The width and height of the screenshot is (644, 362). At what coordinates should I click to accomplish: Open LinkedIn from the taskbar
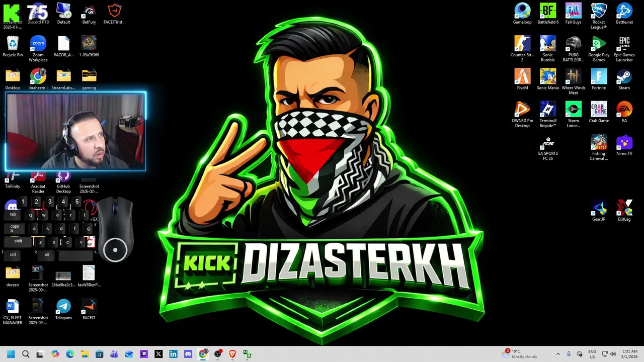click(x=173, y=354)
